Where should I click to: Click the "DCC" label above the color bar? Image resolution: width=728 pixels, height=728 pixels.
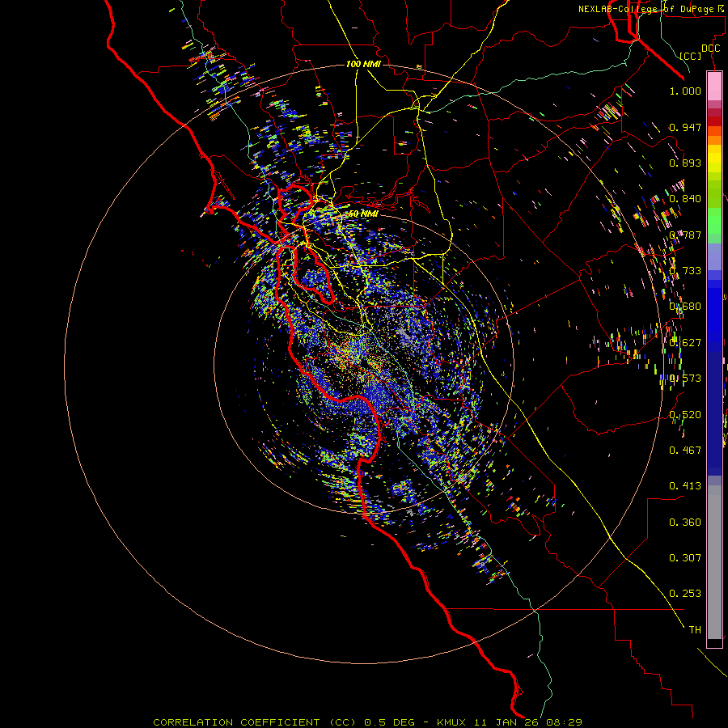pyautogui.click(x=710, y=49)
